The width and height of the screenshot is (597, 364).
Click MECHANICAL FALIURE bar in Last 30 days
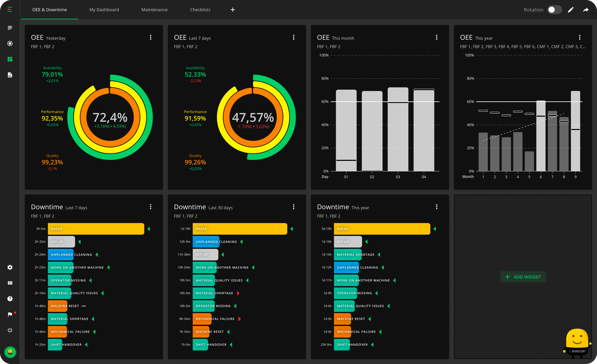pyautogui.click(x=202, y=319)
